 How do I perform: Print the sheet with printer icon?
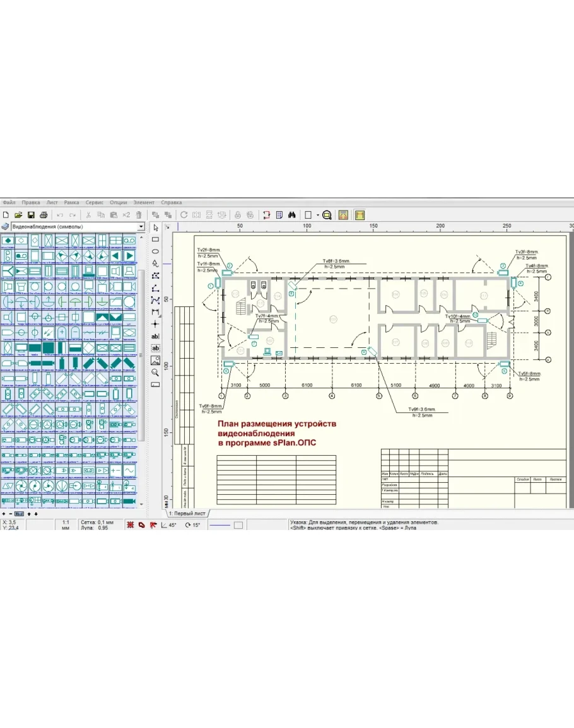pyautogui.click(x=44, y=215)
